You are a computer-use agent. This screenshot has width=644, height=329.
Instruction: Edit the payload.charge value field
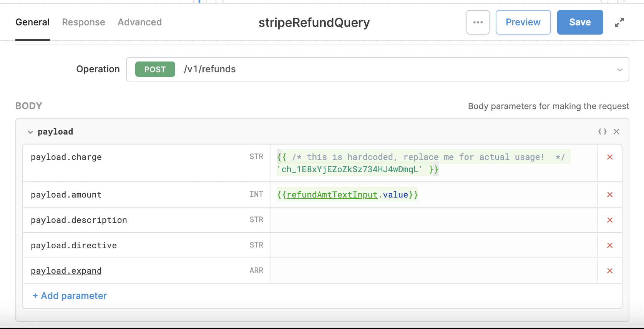[433, 163]
